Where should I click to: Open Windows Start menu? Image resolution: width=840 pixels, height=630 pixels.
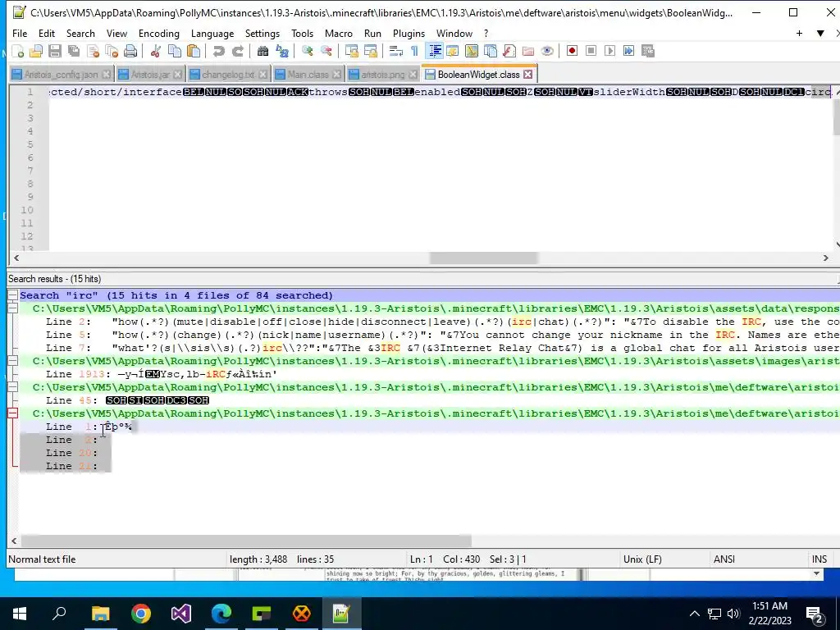point(20,614)
